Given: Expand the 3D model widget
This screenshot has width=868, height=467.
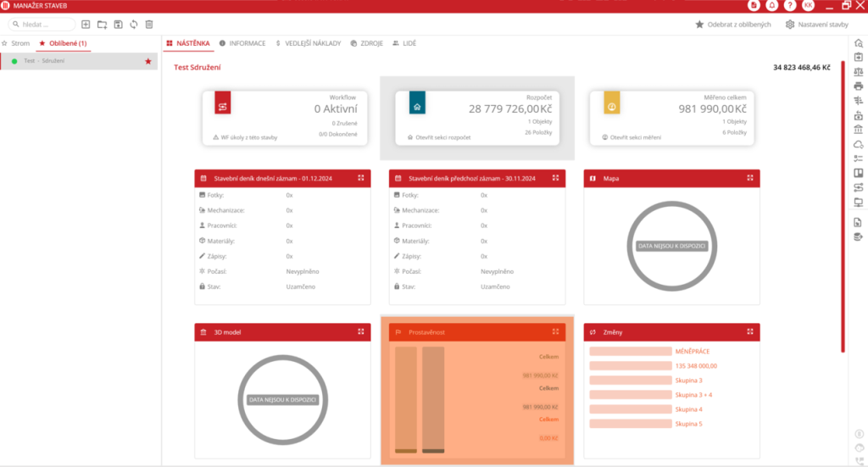Looking at the screenshot, I should tap(361, 332).
